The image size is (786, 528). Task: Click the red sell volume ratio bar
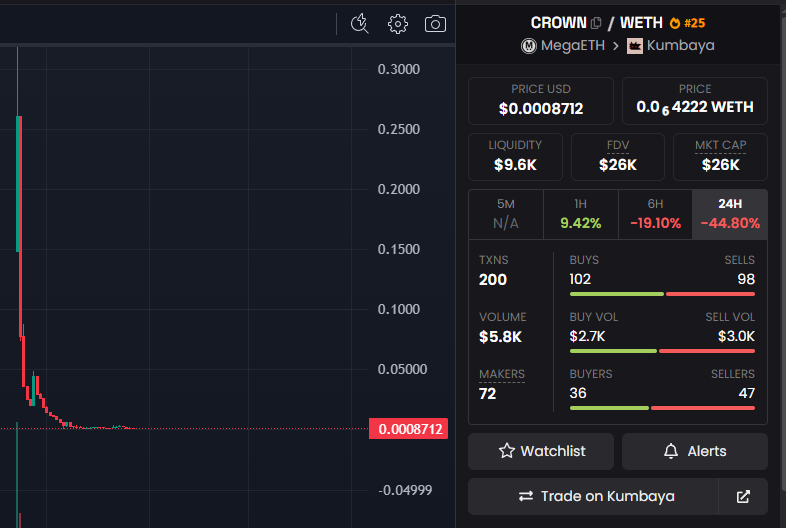(x=707, y=351)
